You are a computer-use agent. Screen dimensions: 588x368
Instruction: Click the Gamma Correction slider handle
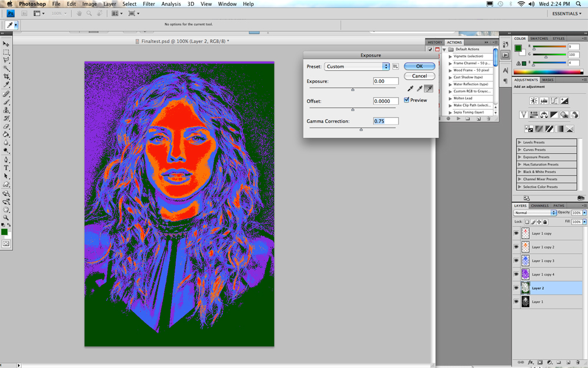pyautogui.click(x=361, y=129)
